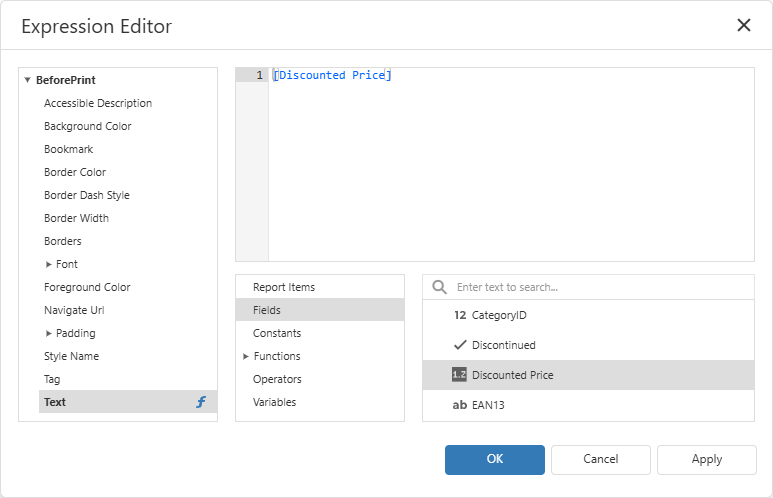Viewport: 773px width, 498px height.
Task: Select Accessible Description property
Action: [x=98, y=103]
